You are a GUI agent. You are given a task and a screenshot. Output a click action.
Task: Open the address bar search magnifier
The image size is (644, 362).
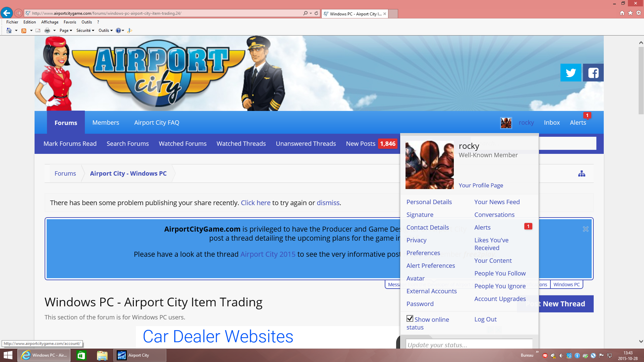[305, 13]
